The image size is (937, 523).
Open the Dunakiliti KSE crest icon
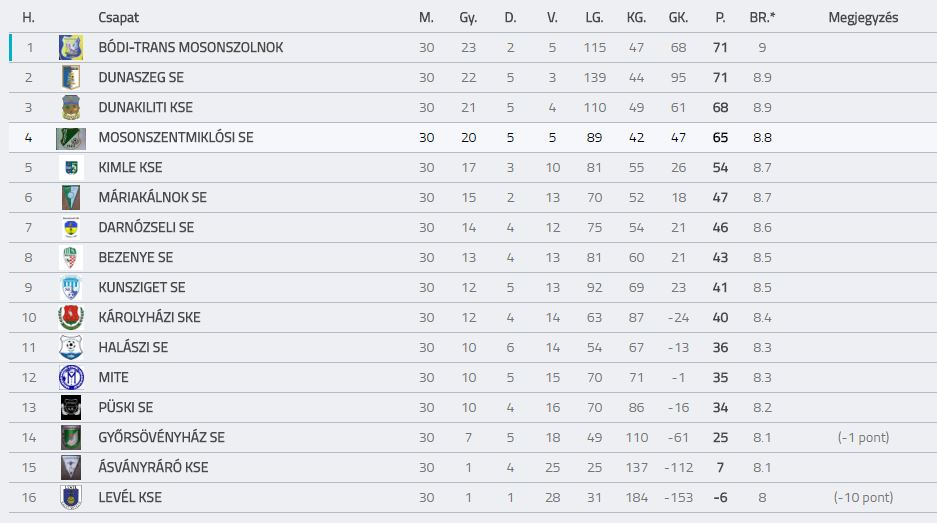point(71,108)
